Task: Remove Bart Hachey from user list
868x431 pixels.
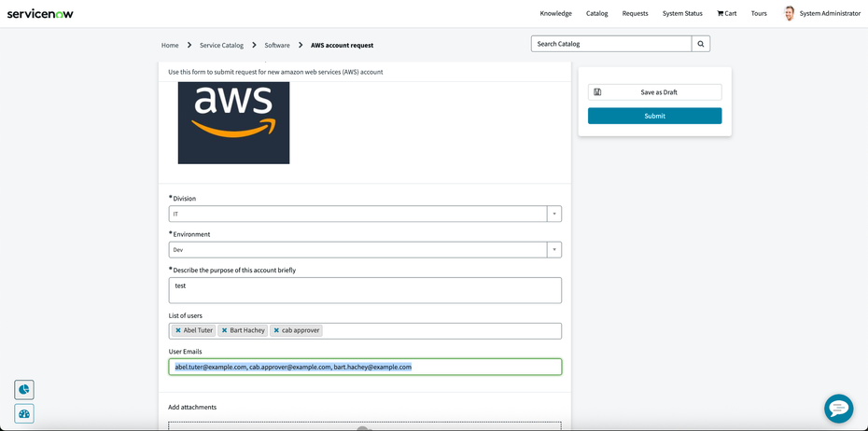Action: 224,330
